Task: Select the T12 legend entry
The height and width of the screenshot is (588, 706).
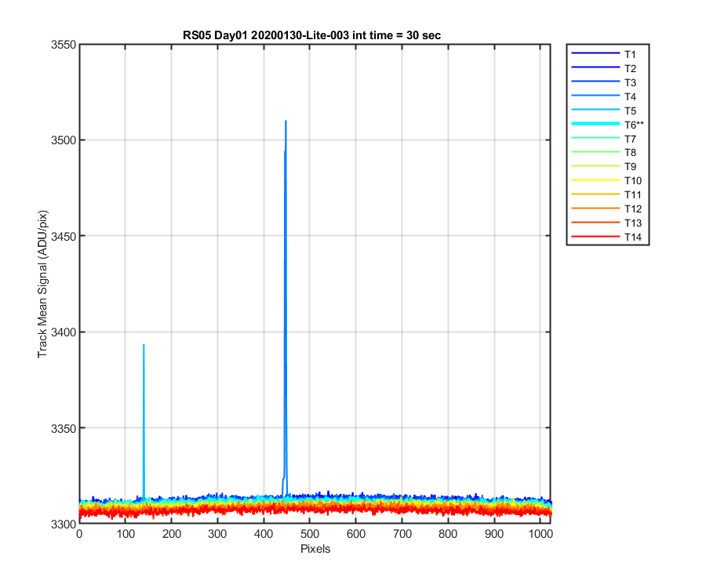Action: (606, 209)
